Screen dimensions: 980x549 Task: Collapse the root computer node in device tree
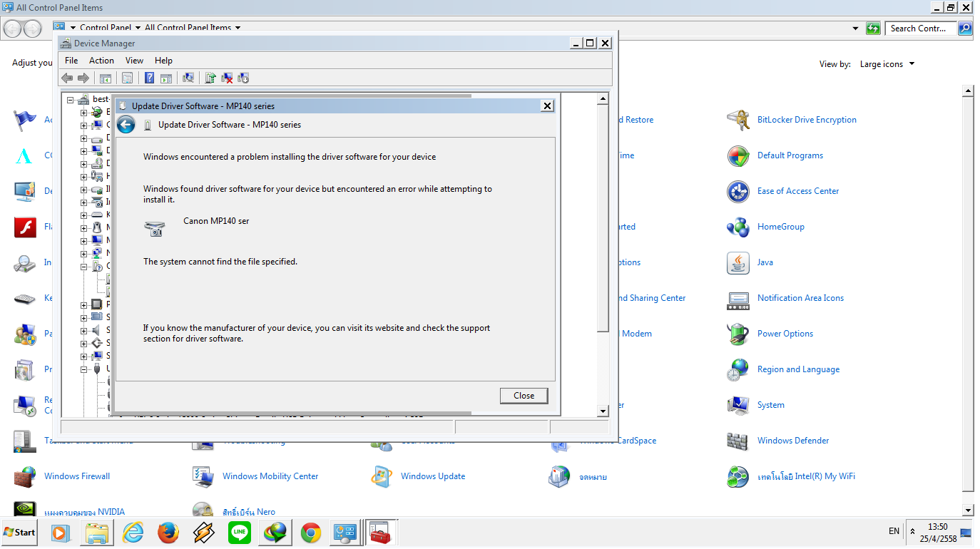pos(71,100)
